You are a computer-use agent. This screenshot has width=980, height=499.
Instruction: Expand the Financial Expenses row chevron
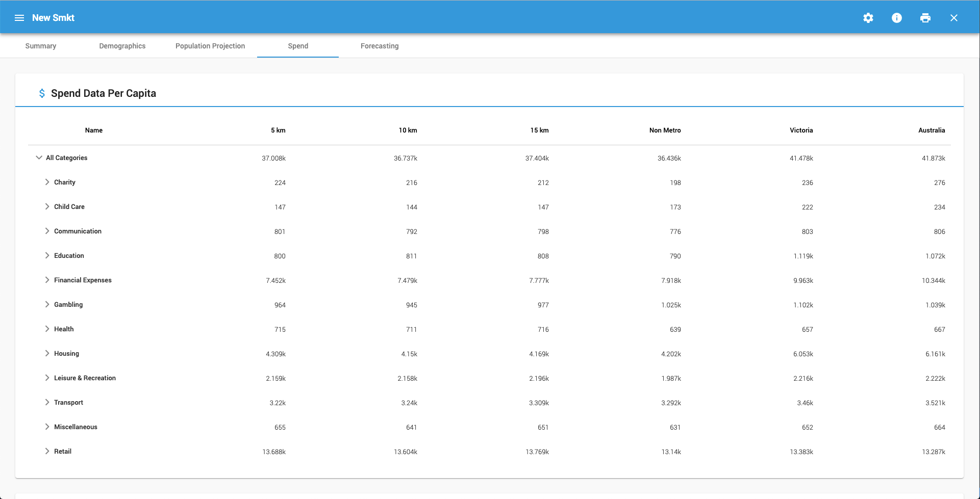[x=47, y=280]
